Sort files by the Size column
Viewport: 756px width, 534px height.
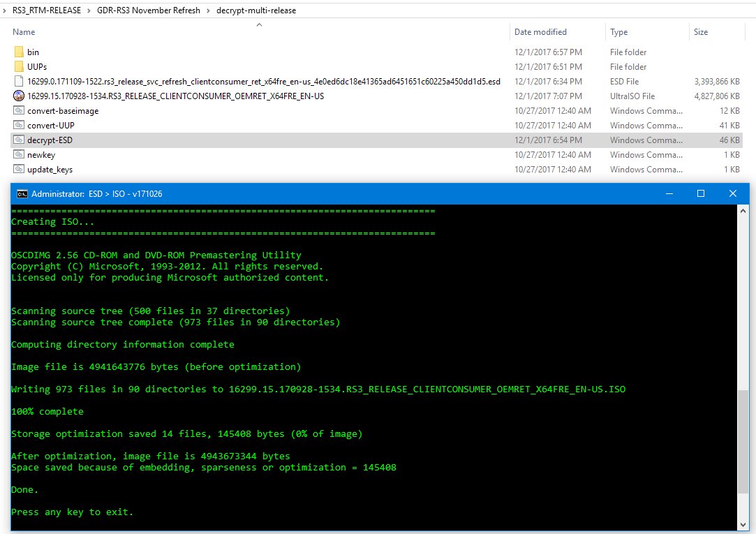coord(701,32)
